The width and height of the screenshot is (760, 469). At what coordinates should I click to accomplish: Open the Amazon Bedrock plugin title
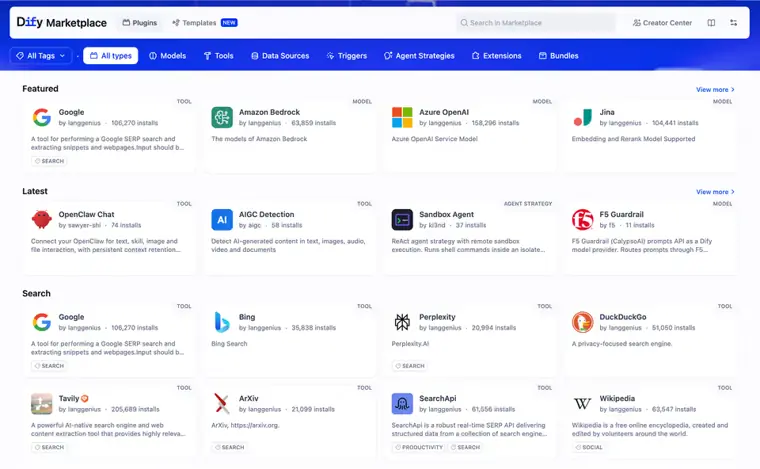pos(269,112)
